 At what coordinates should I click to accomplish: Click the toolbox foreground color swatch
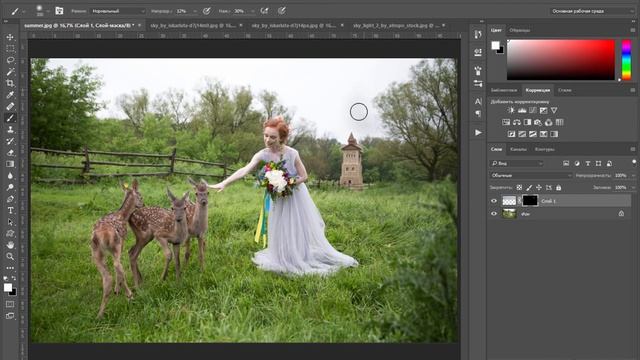click(8, 287)
